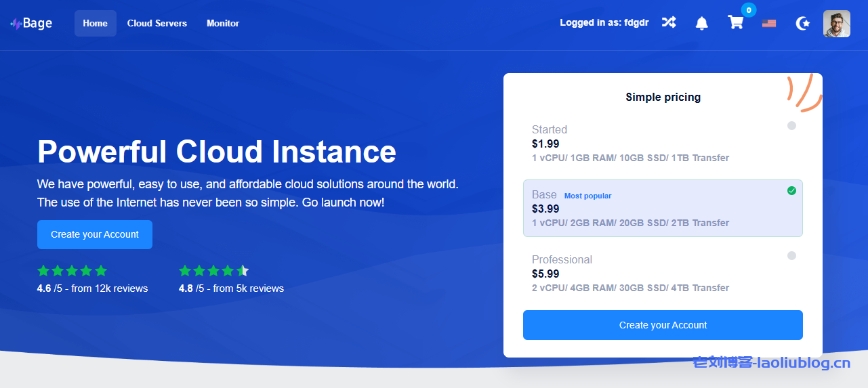868x388 pixels.
Task: Go to the Home tab
Action: (95, 23)
